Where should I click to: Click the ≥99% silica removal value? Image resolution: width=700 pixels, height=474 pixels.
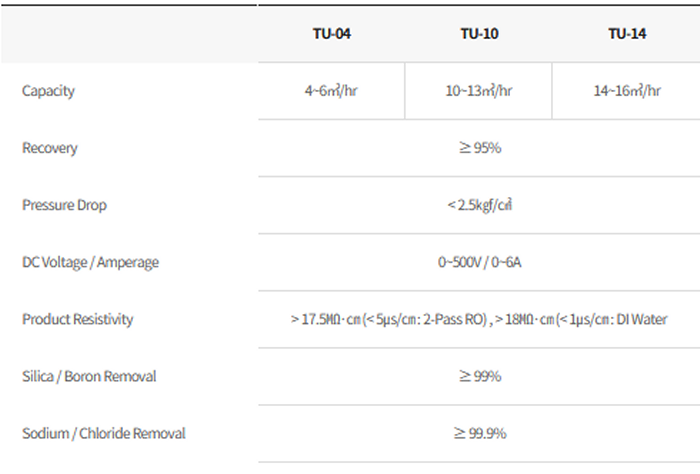479,376
